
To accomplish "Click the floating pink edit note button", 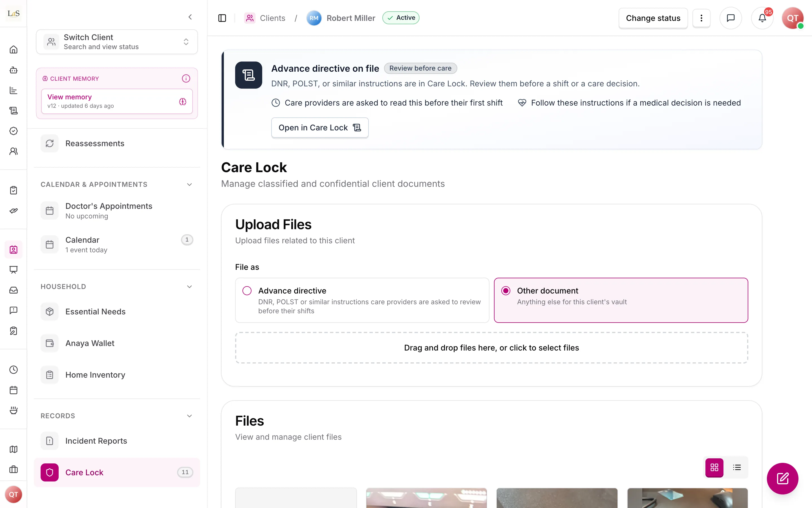I will click(782, 478).
